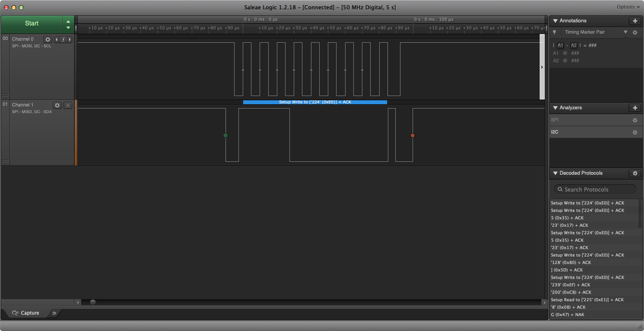Open capture settings arrows next to Start
Image resolution: width=644 pixels, height=331 pixels.
(x=68, y=24)
